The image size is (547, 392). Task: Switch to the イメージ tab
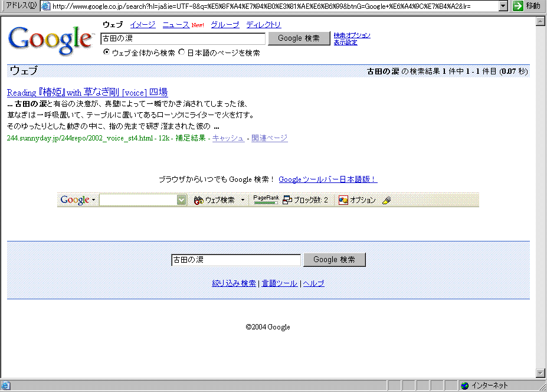coord(143,24)
